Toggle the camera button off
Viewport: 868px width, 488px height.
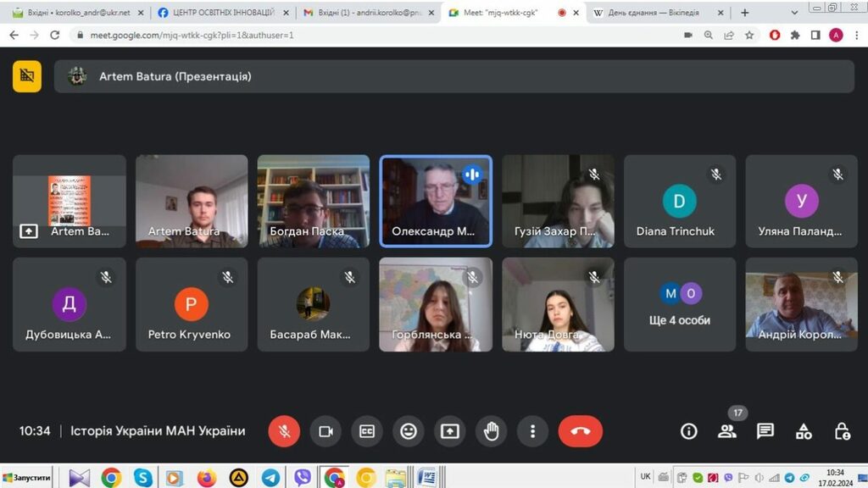325,431
